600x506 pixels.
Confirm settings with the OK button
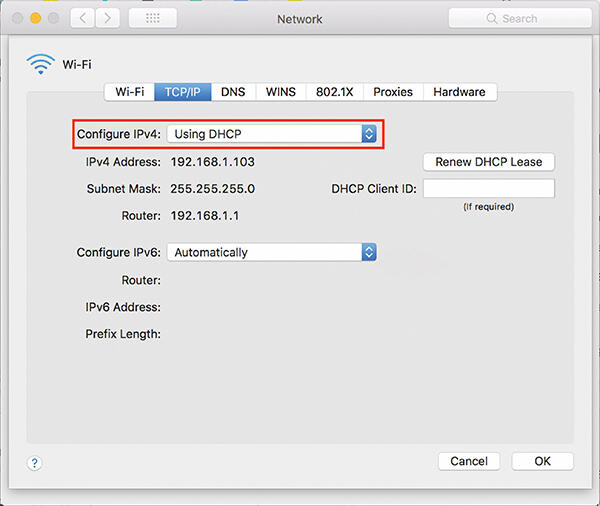[542, 461]
